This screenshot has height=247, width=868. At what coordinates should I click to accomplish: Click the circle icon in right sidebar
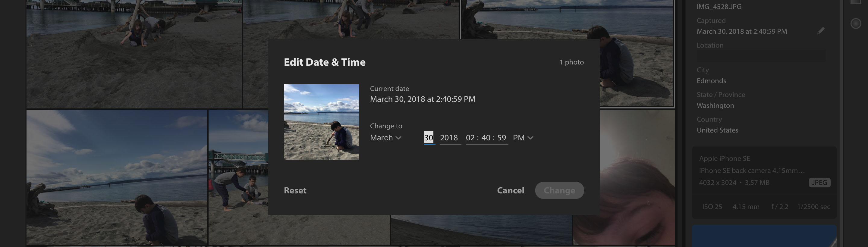(x=856, y=23)
